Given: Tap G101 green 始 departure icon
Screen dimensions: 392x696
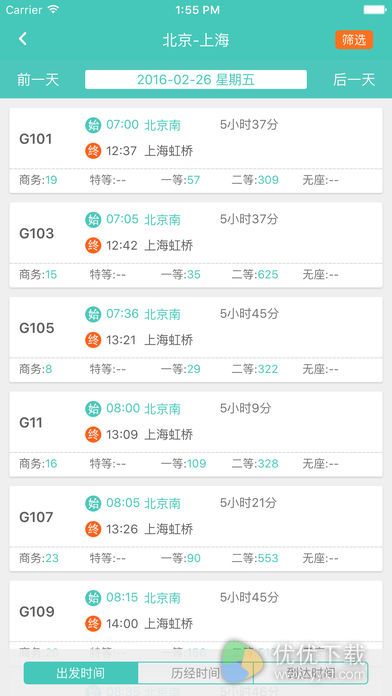Looking at the screenshot, I should (x=93, y=125).
